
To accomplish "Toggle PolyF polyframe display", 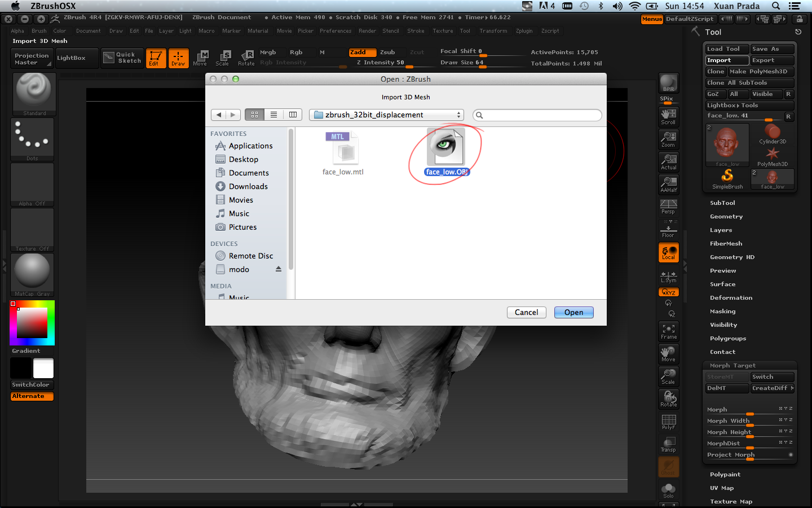I will [669, 422].
